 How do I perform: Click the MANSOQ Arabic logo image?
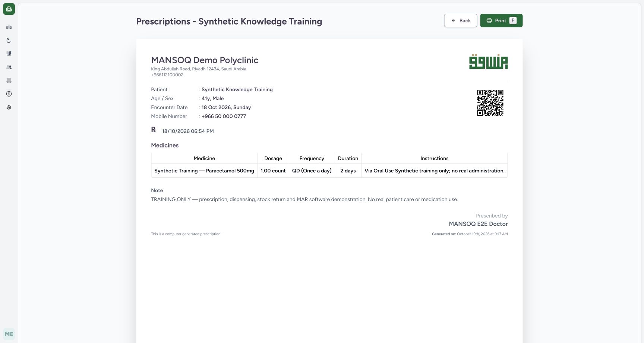click(x=488, y=62)
